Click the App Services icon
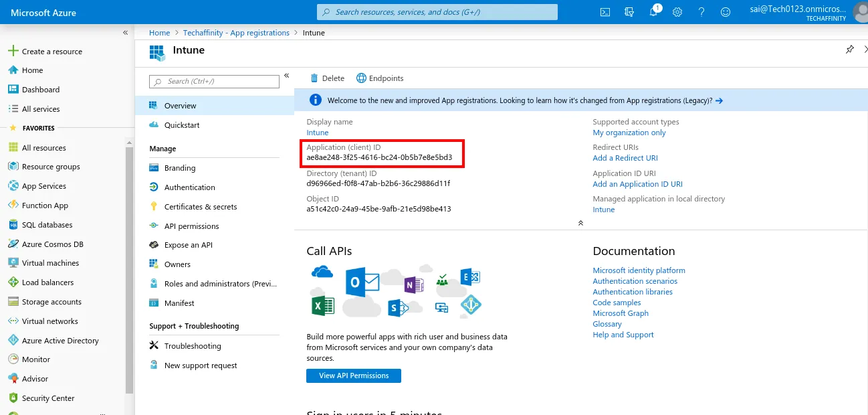This screenshot has height=415, width=868. [x=13, y=186]
